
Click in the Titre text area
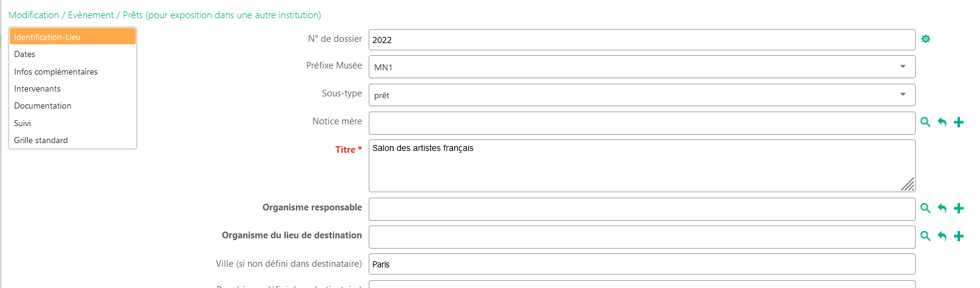pos(642,166)
